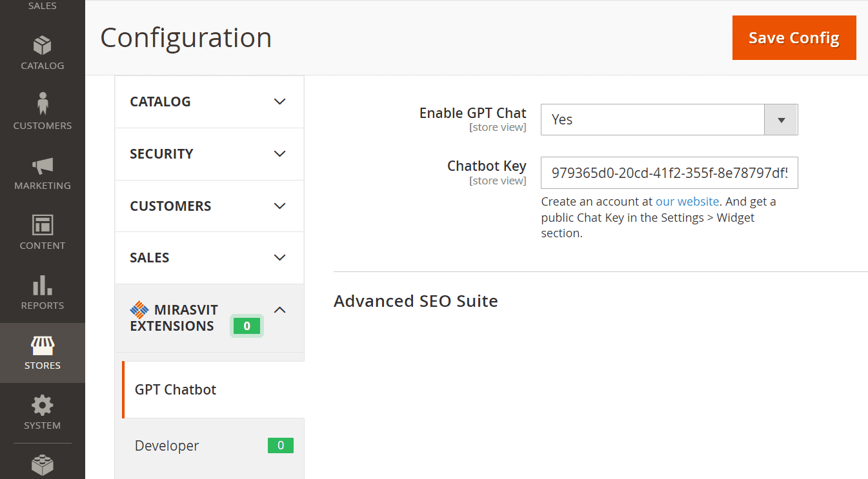Expand the Security configuration section
868x479 pixels.
[x=209, y=154]
